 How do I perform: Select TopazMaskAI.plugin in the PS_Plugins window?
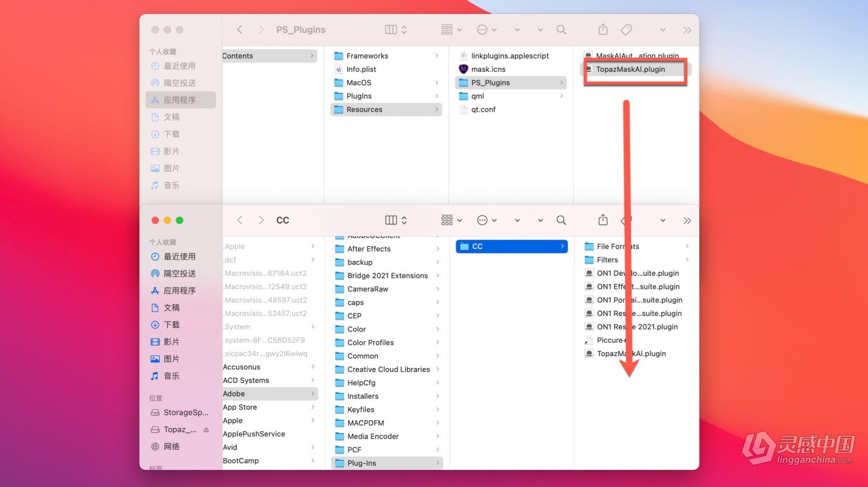tap(635, 69)
